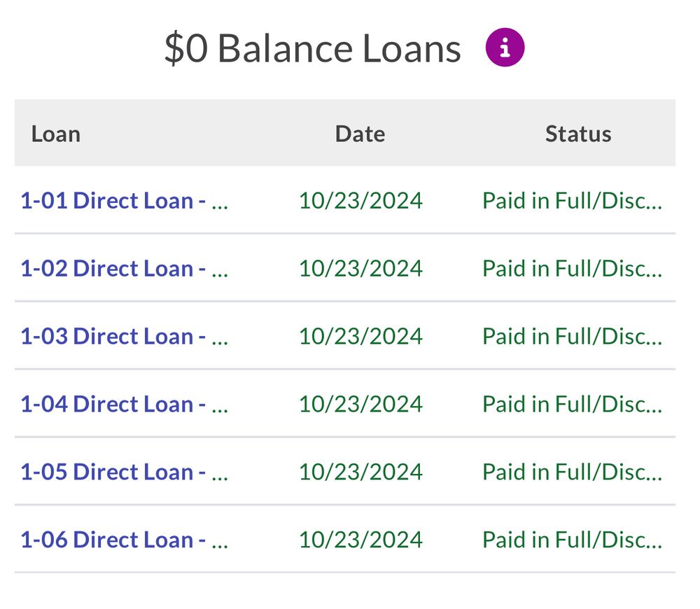This screenshot has height=609, width=700.
Task: Click the Date column header
Action: (360, 134)
